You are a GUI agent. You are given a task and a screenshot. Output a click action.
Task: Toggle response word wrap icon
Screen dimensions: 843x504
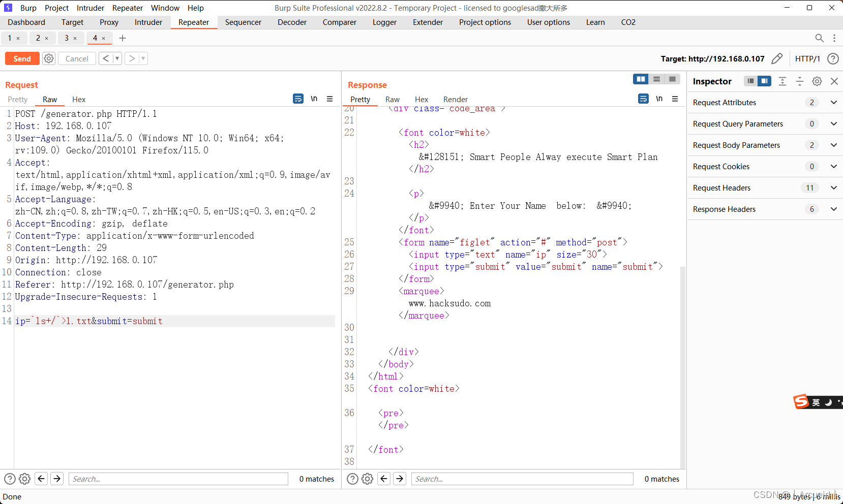coord(644,99)
